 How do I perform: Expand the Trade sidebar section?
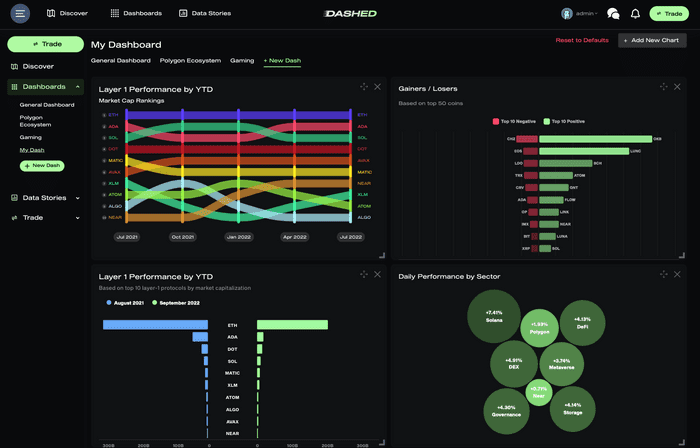coord(78,217)
